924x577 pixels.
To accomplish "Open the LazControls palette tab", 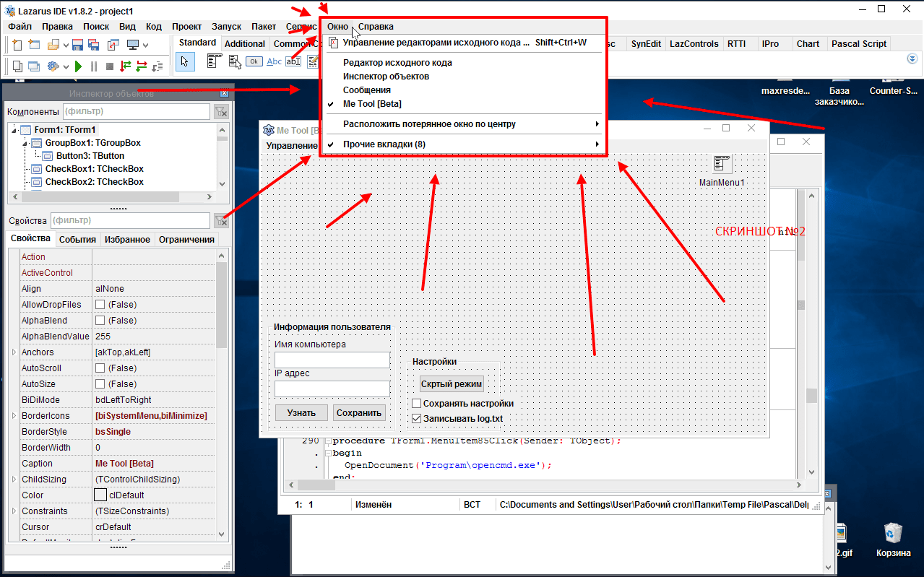I will (x=694, y=43).
